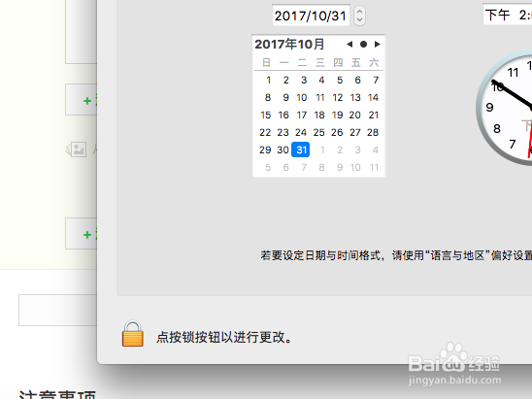
Task: Select October 6 in first calendar row
Action: coord(357,80)
